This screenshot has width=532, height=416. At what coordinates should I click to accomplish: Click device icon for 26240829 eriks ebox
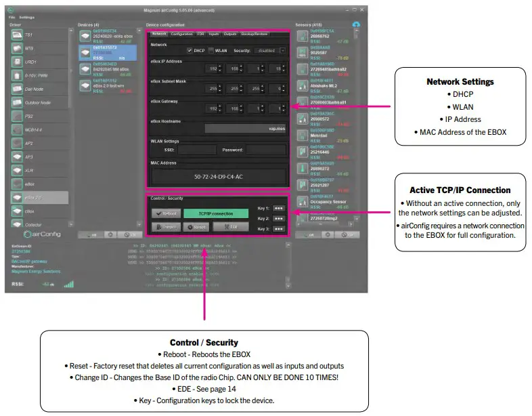(85, 36)
